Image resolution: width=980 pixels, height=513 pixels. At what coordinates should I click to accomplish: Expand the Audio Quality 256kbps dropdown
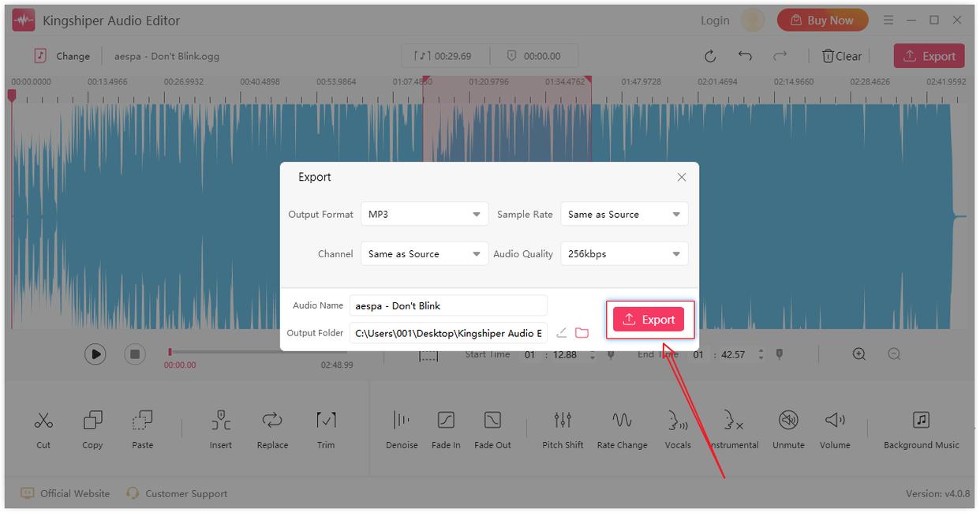(624, 254)
